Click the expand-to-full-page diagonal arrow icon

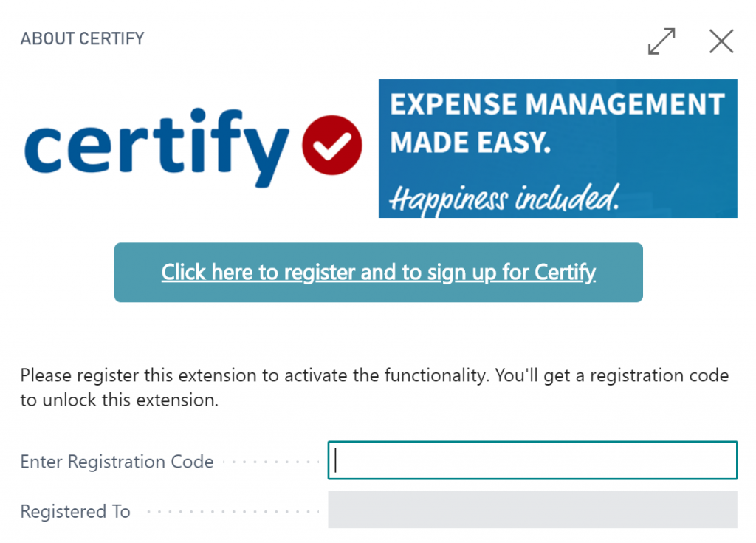(x=661, y=42)
